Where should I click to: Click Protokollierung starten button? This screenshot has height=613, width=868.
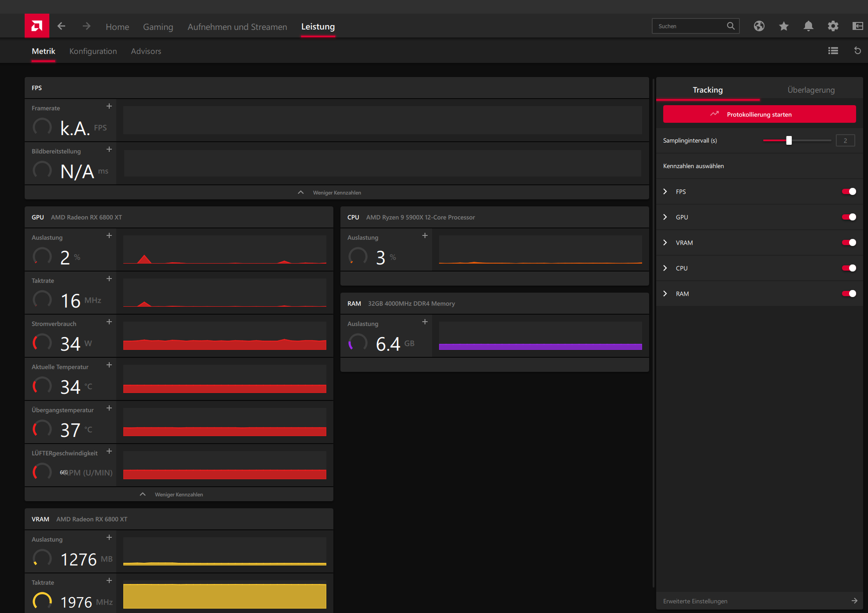(x=759, y=114)
